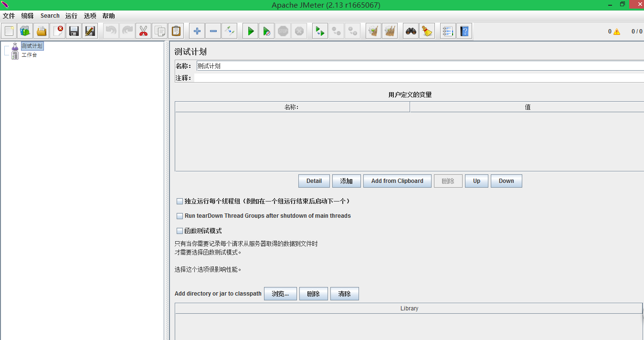Click Remote Start All icon
Viewport: 644px width, 340px height.
click(x=320, y=32)
